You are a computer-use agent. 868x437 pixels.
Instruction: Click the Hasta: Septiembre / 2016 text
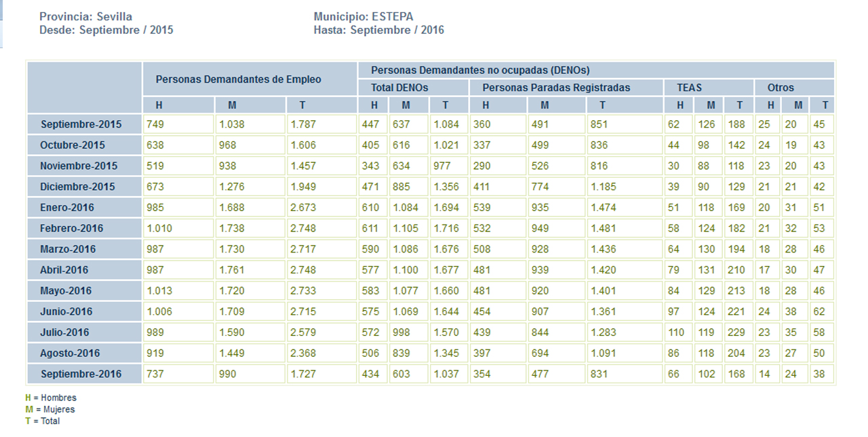coord(379,30)
